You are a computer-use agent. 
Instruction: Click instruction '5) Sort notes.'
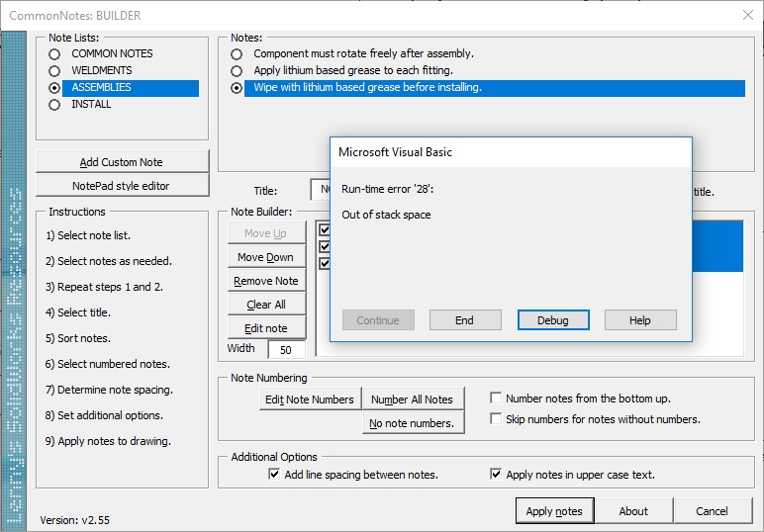[x=78, y=338]
